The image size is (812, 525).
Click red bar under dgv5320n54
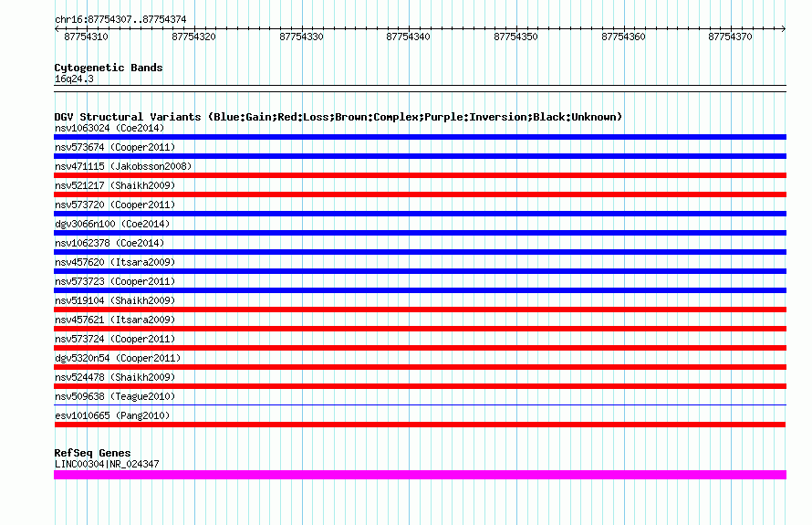coord(420,367)
